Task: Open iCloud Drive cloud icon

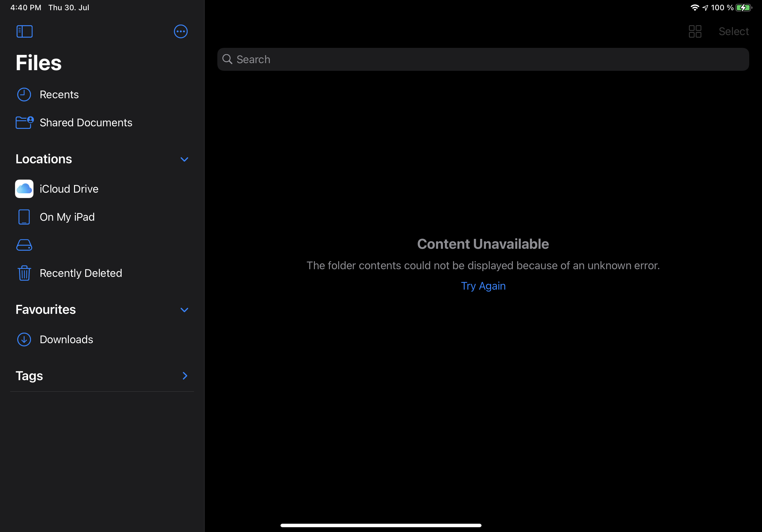Action: pyautogui.click(x=24, y=189)
